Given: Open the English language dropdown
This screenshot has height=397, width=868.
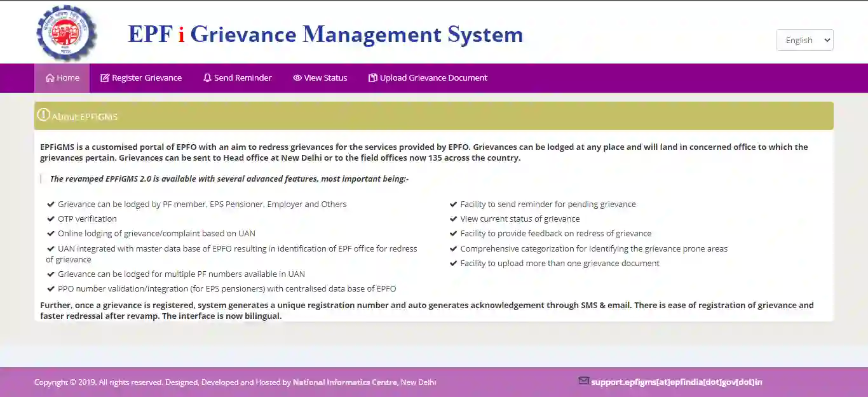Looking at the screenshot, I should [x=804, y=39].
